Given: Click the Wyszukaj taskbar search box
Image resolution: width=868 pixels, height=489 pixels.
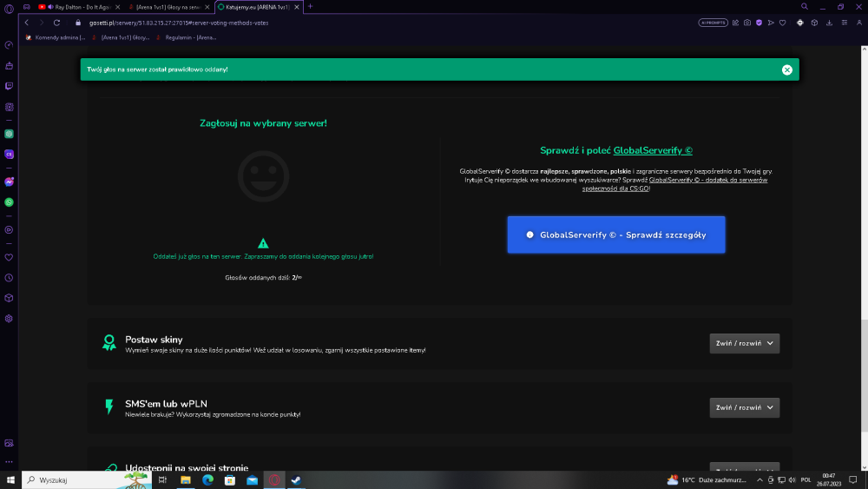Looking at the screenshot, I should [x=86, y=479].
